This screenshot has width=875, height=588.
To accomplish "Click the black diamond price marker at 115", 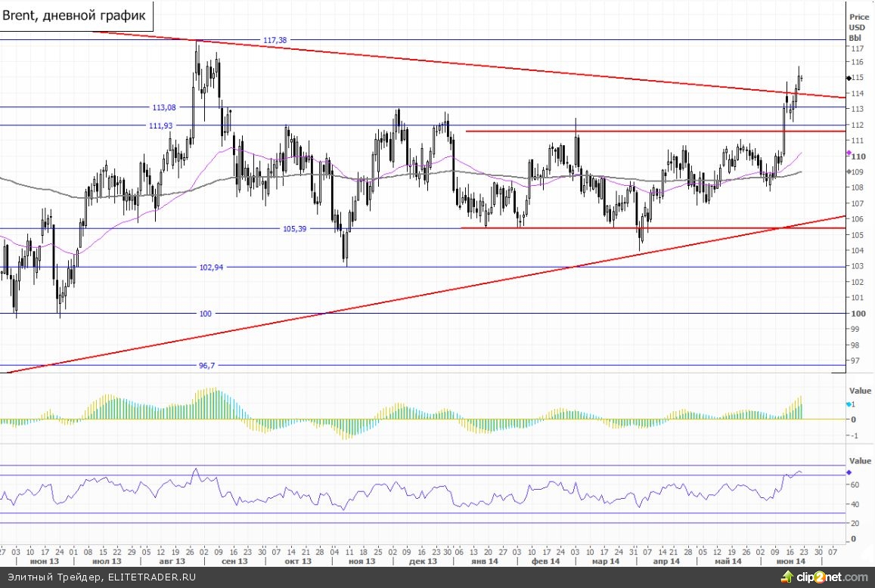I will point(849,78).
